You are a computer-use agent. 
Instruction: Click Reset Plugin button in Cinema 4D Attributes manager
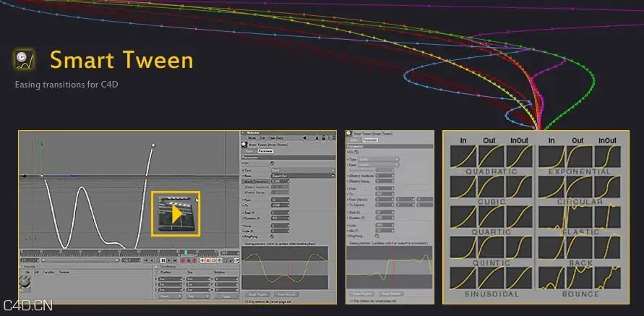(257, 294)
